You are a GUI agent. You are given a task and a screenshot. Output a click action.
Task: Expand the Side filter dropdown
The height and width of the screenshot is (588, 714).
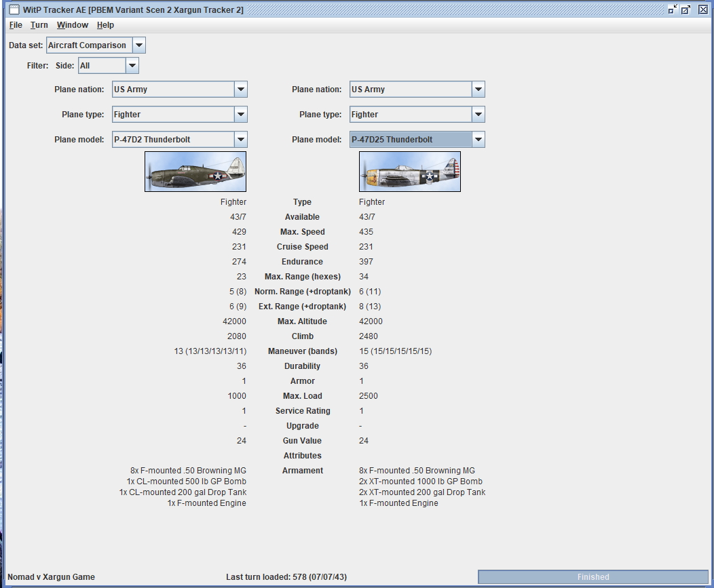132,66
